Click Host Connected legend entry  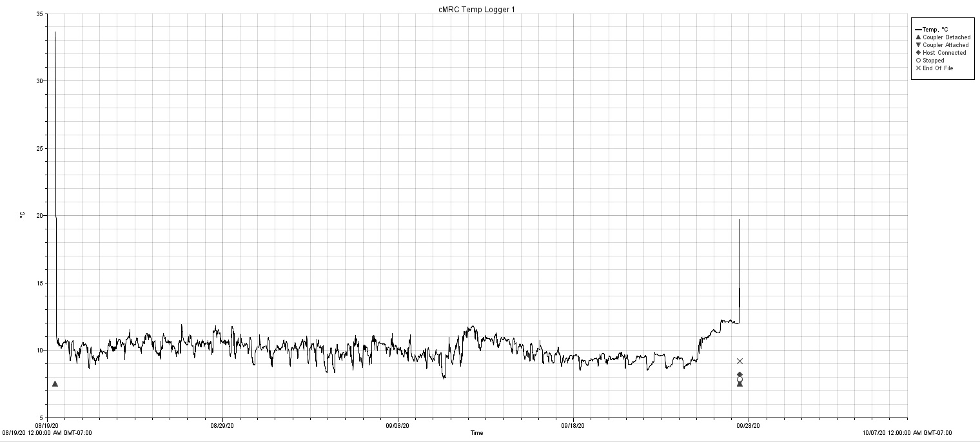(x=944, y=53)
